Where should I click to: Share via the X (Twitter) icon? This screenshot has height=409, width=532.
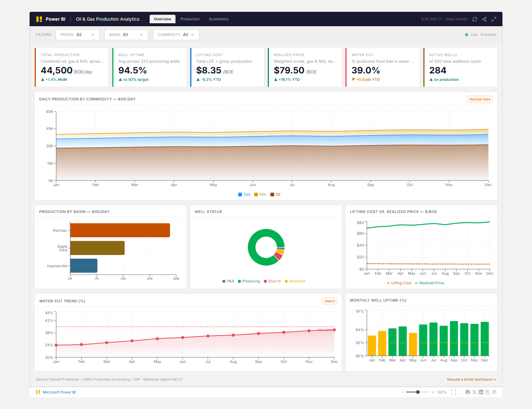(474, 392)
